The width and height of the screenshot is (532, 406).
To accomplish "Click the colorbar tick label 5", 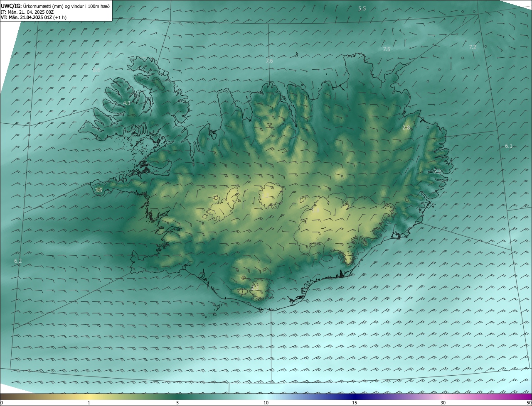I will click(177, 403).
